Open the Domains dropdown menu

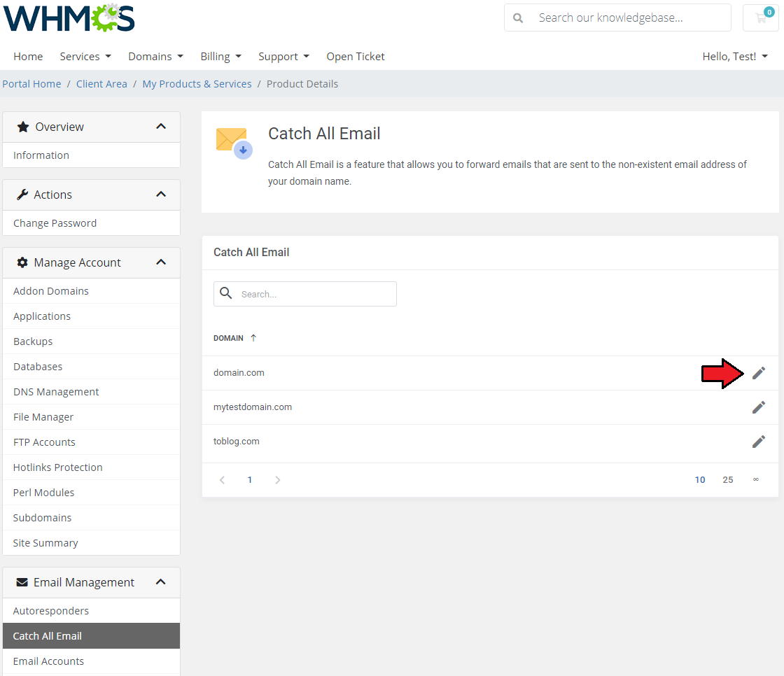pos(156,57)
